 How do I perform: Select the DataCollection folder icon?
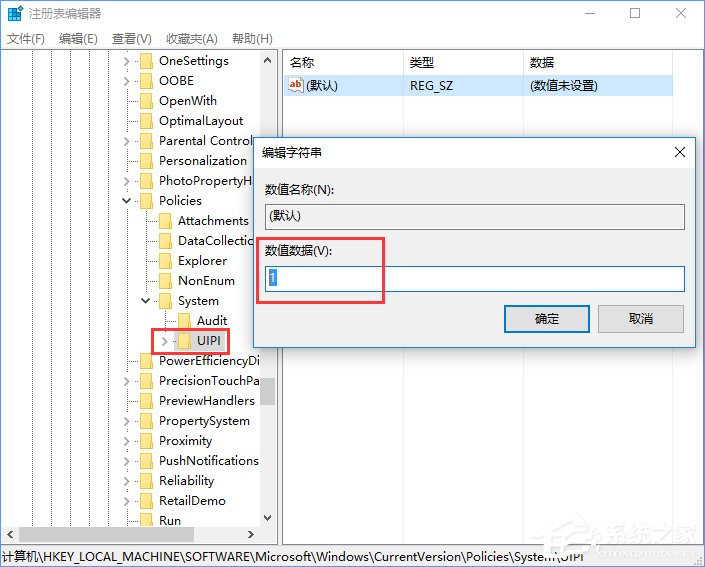click(165, 241)
